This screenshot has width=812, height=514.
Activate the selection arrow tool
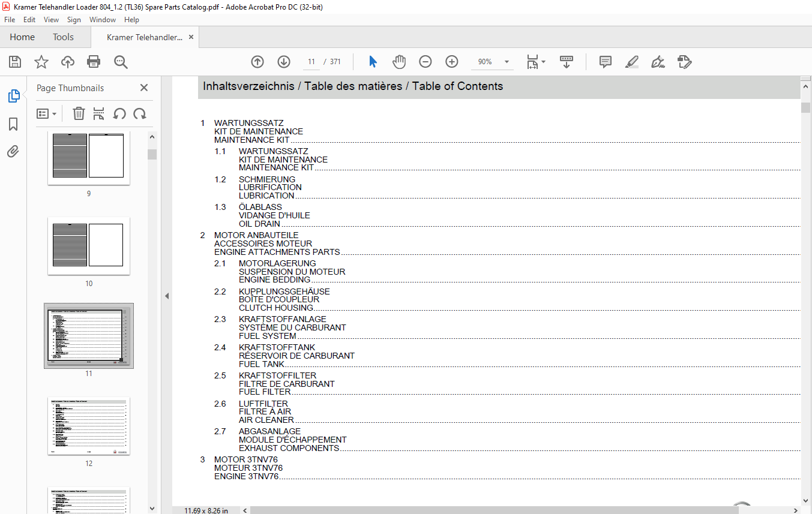[373, 62]
